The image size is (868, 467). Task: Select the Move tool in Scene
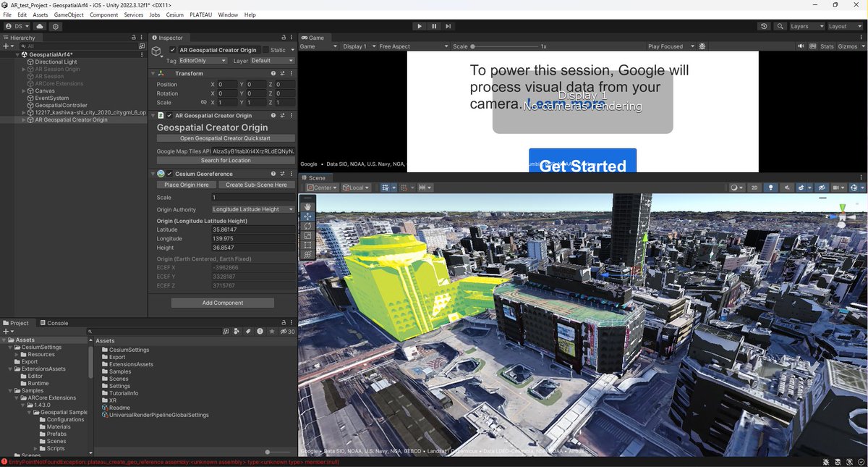pyautogui.click(x=307, y=216)
